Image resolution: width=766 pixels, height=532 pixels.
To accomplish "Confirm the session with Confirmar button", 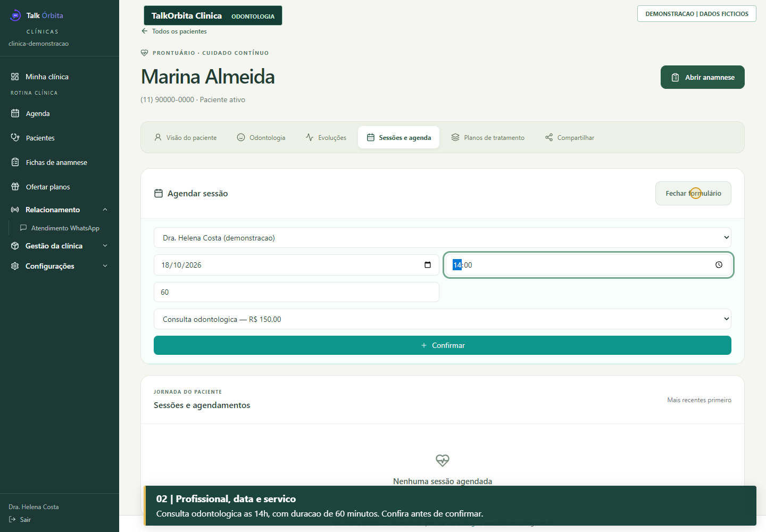I will [443, 345].
